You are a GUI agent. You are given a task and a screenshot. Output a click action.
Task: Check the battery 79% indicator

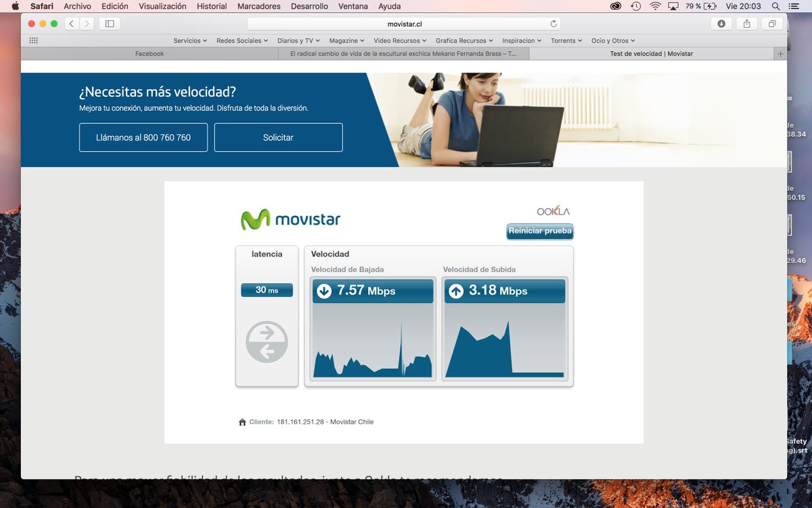(700, 6)
